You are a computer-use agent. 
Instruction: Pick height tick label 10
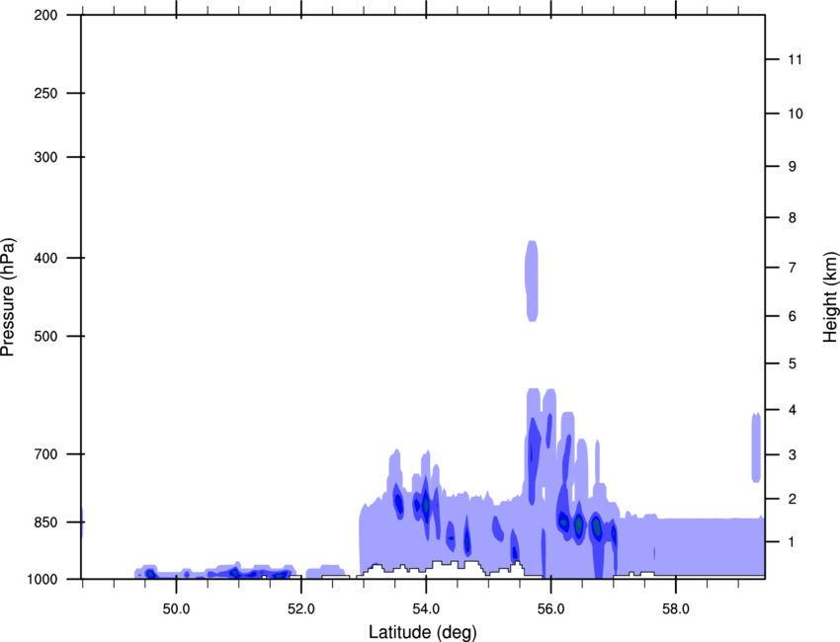coord(796,114)
